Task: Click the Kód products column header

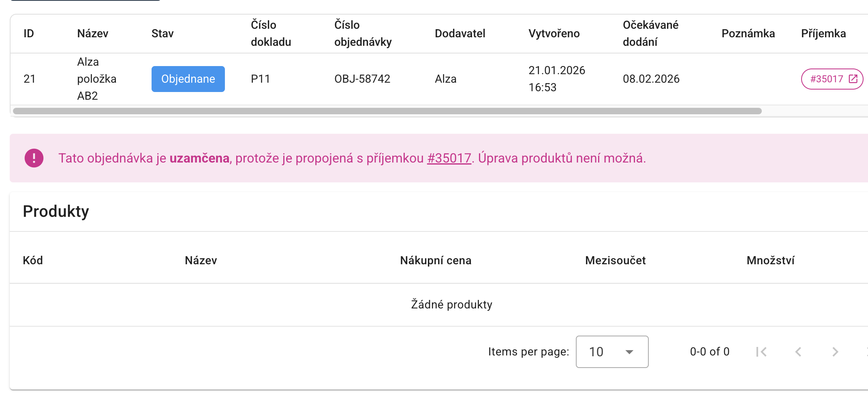Action: (33, 261)
